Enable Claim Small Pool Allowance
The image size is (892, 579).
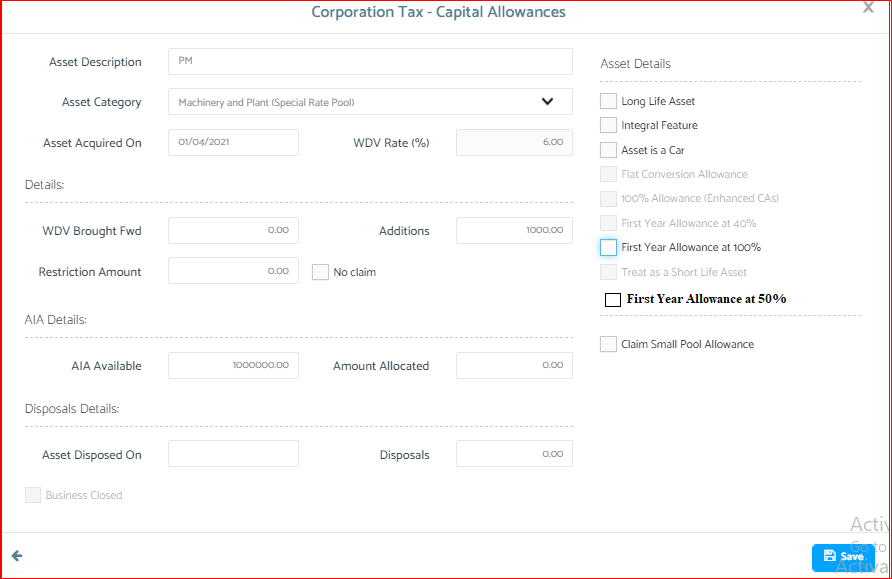(608, 344)
